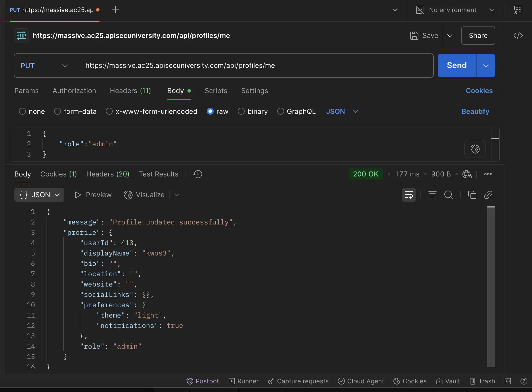The width and height of the screenshot is (532, 392).
Task: Click the blue Send button
Action: point(457,66)
